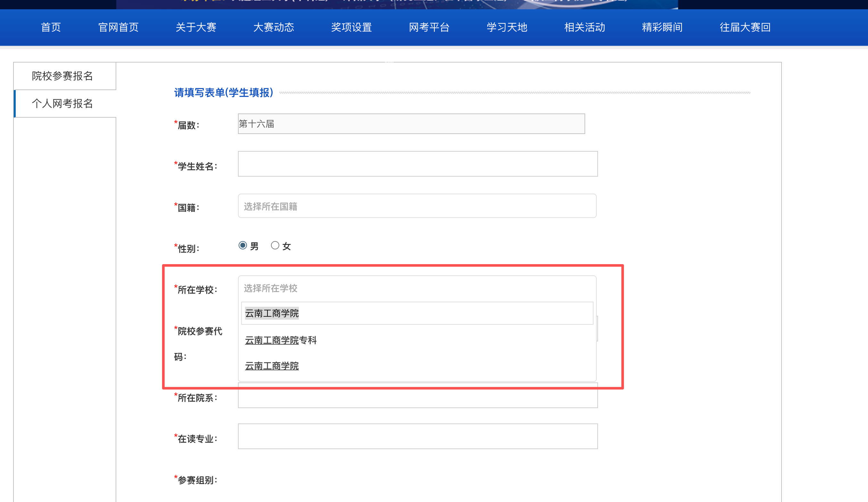
Task: Choose 云南工商学院专科 from the school list
Action: [280, 340]
